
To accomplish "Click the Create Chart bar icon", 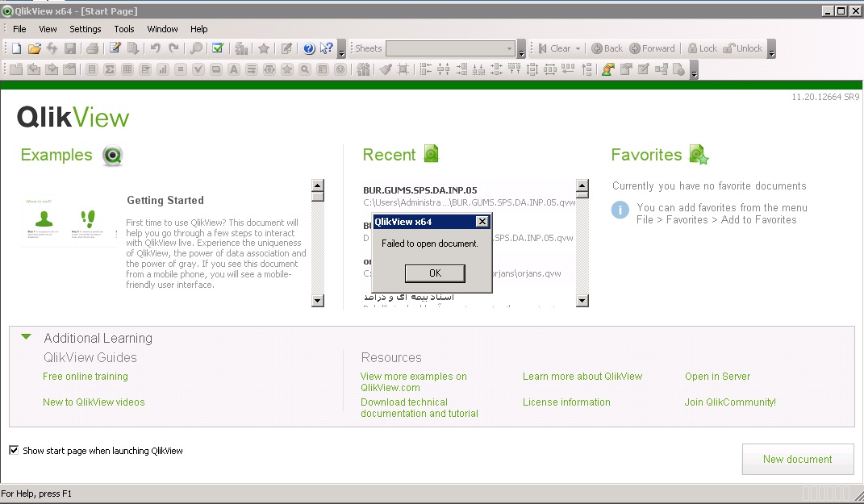I will coord(162,69).
